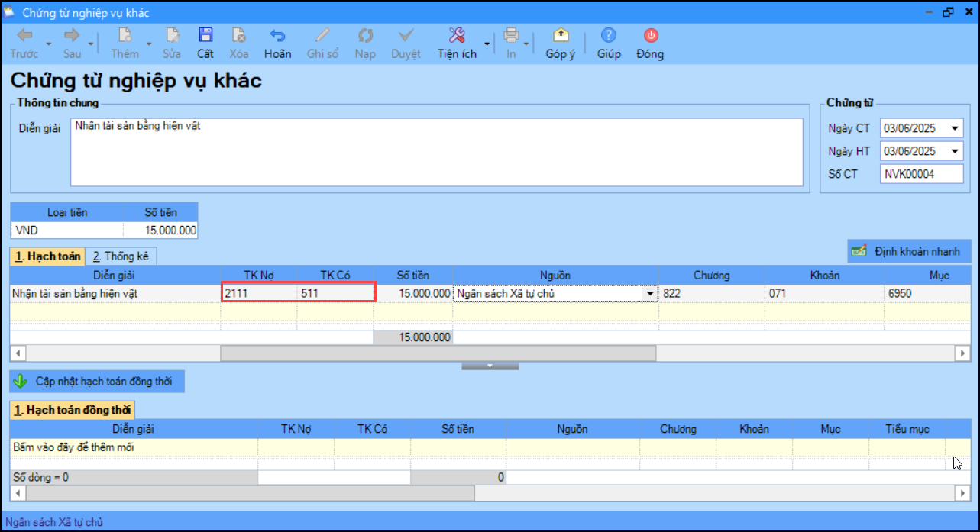The height and width of the screenshot is (532, 980).
Task: Click TK Nợ cell 2111
Action: [259, 293]
